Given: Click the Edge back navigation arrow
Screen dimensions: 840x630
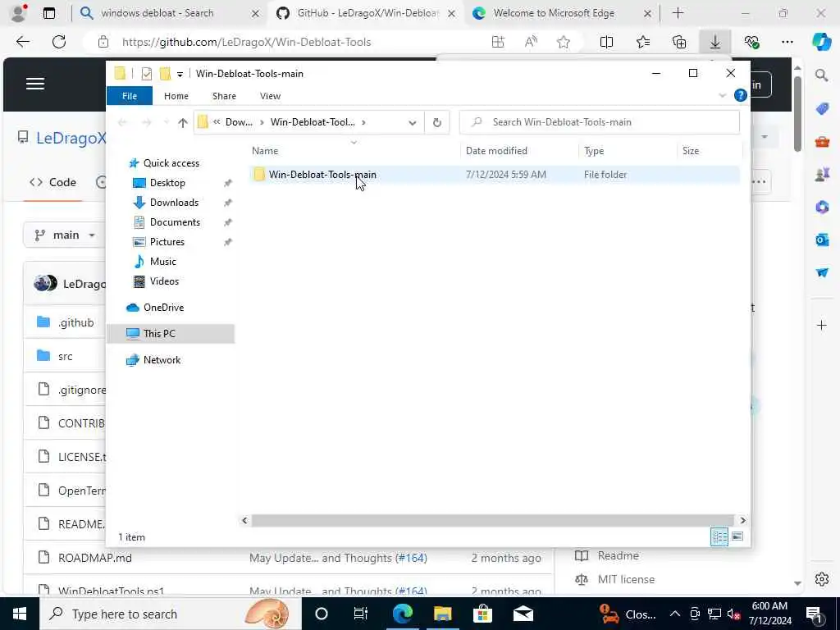Looking at the screenshot, I should point(22,42).
